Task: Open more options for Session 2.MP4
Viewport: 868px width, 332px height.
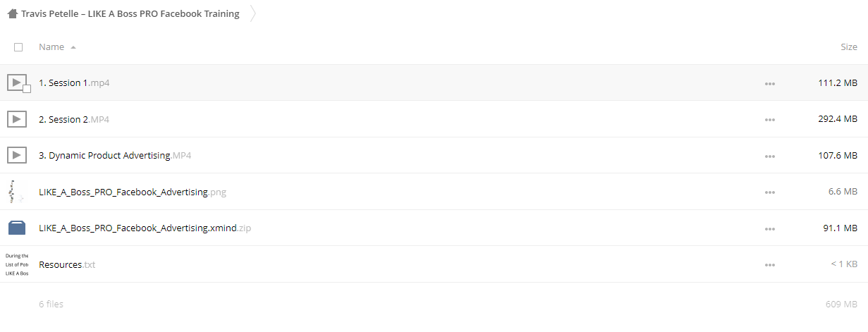Action: pyautogui.click(x=769, y=120)
